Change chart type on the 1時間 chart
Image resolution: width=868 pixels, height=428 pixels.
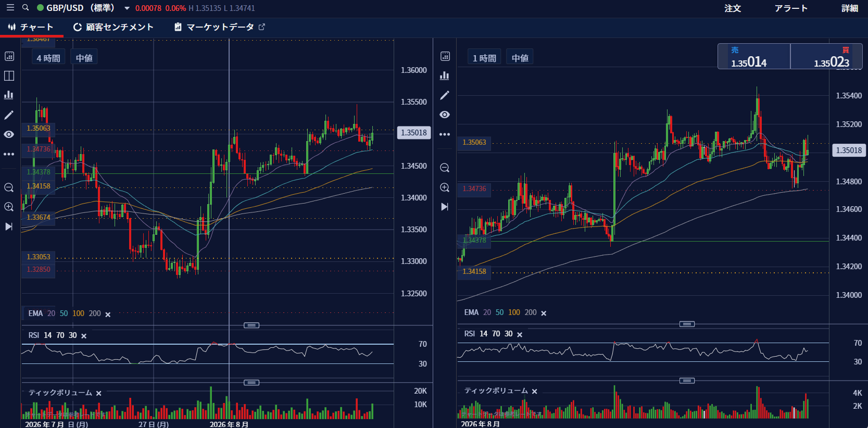click(445, 75)
